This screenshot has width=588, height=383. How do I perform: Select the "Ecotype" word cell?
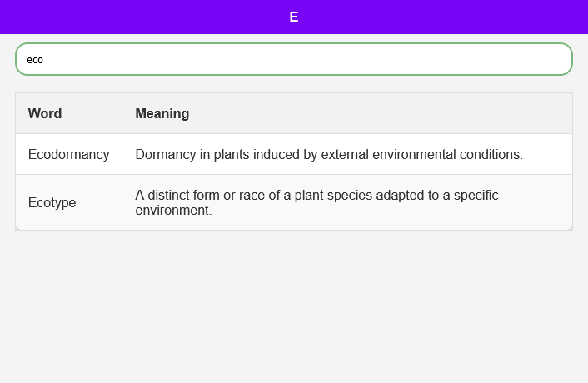point(52,202)
